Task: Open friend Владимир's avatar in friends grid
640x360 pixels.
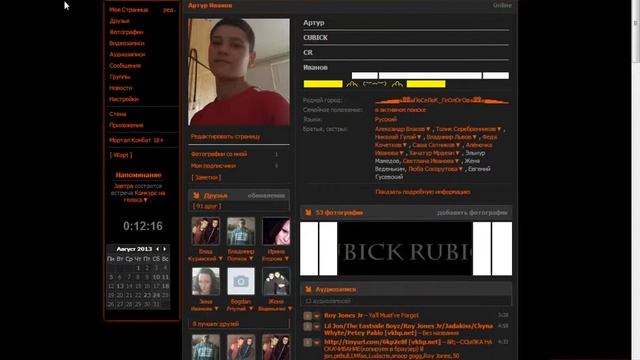Action: pos(241,231)
